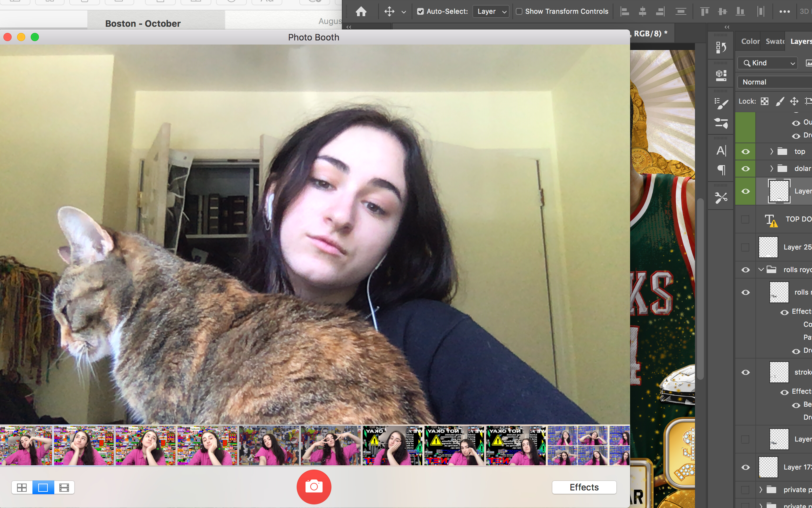Open the Adjustments sliders panel icon
Image resolution: width=812 pixels, height=508 pixels.
coord(721,123)
